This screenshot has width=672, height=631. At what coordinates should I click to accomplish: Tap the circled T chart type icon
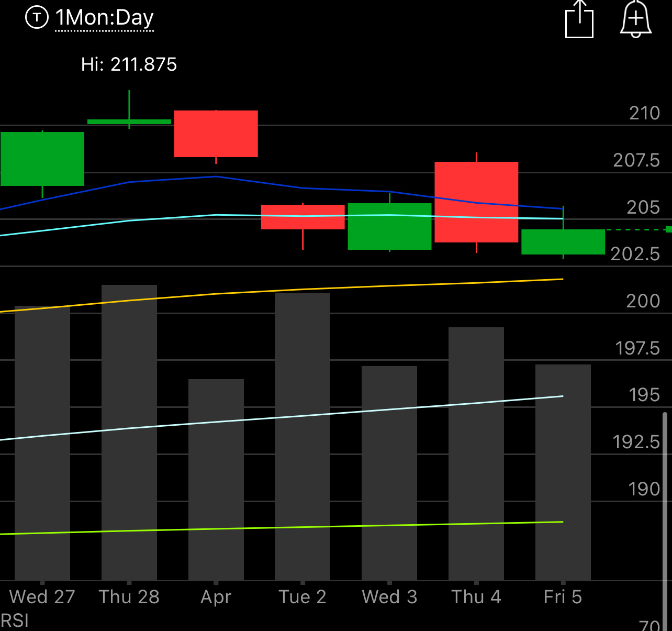pos(37,18)
